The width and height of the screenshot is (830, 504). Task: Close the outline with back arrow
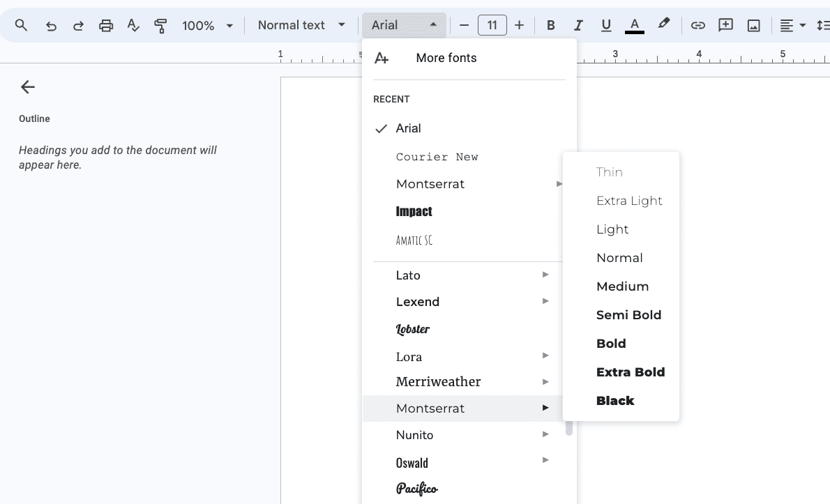(27, 87)
